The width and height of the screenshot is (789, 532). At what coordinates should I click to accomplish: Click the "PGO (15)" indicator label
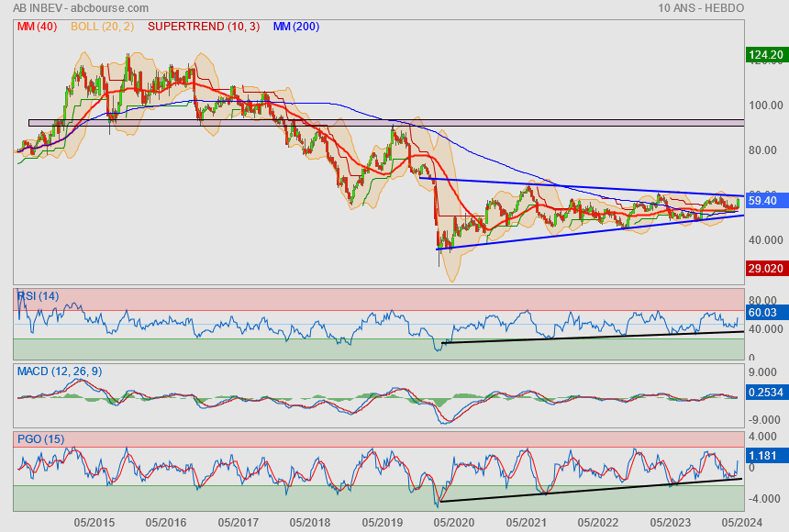40,438
